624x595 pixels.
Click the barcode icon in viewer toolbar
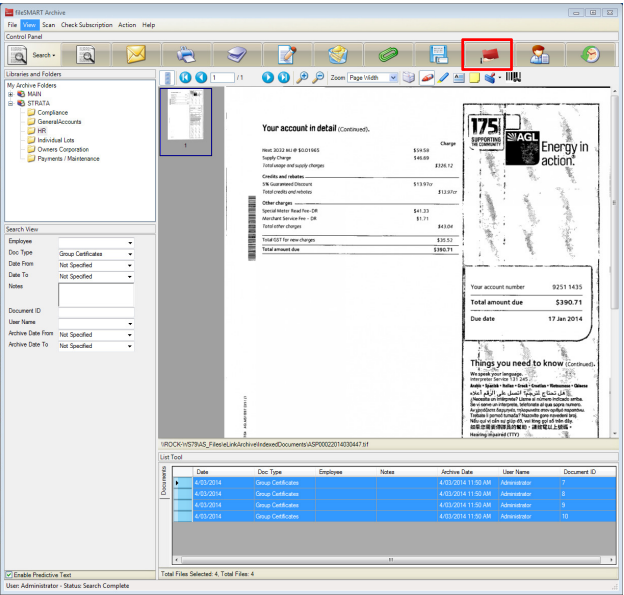pyautogui.click(x=513, y=77)
